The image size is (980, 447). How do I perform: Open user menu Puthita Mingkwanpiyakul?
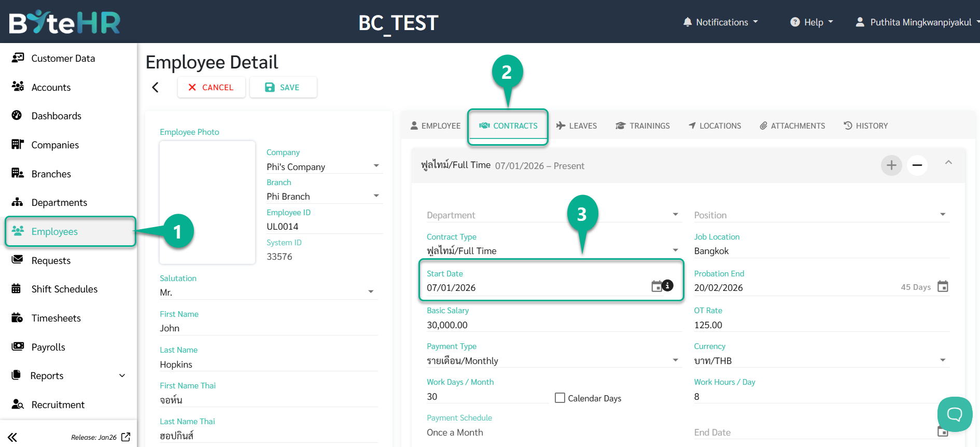point(917,22)
